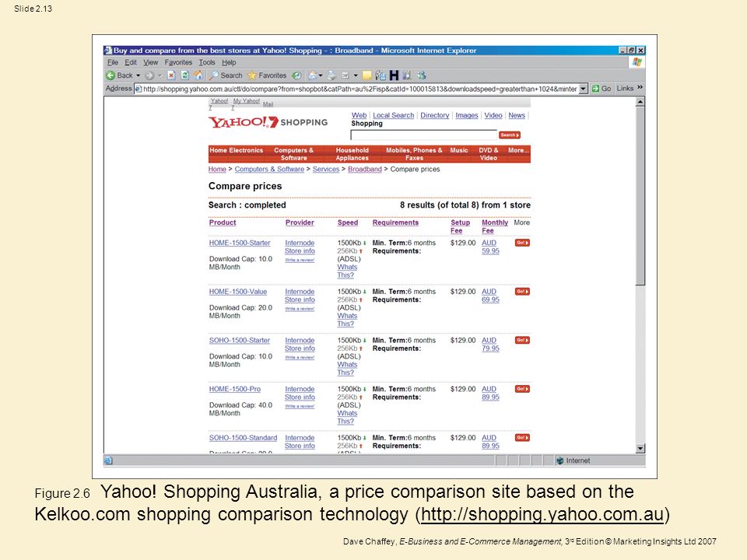Image resolution: width=747 pixels, height=560 pixels.
Task: Click the red Go button for SOHO-1500-Starter
Action: (522, 340)
